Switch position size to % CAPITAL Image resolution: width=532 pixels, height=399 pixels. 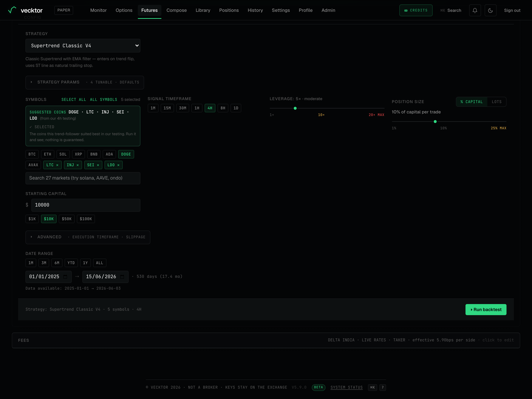click(x=472, y=102)
